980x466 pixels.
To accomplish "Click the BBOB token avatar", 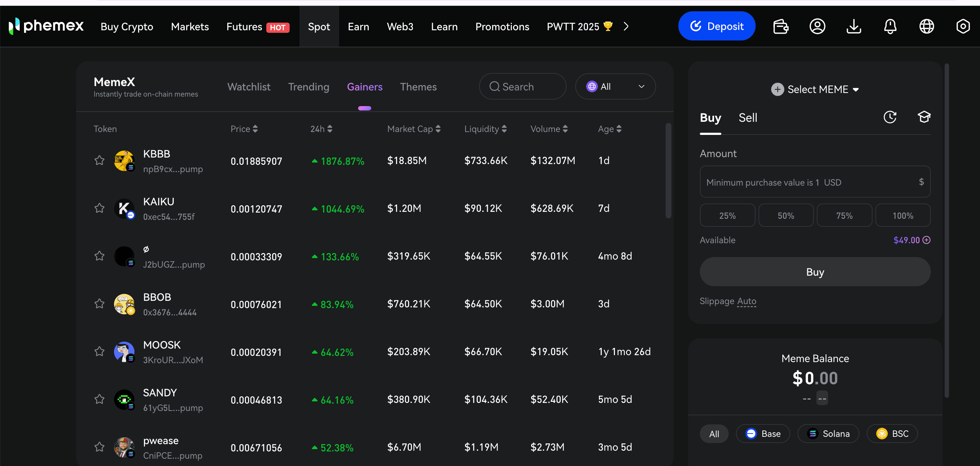I will pos(124,304).
